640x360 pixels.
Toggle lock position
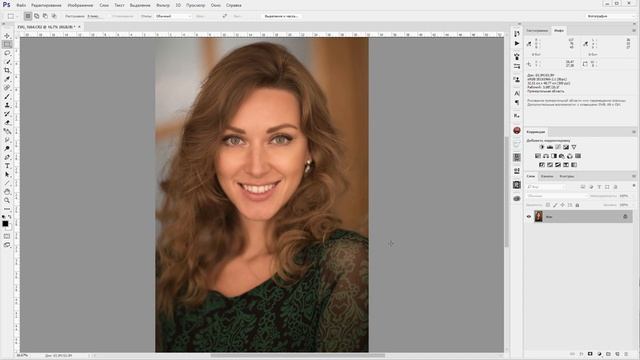[x=562, y=205]
